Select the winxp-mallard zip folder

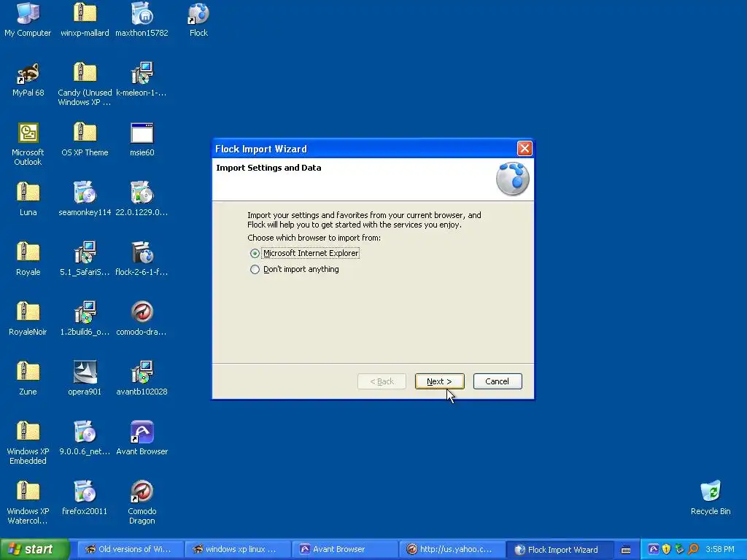[x=85, y=20]
